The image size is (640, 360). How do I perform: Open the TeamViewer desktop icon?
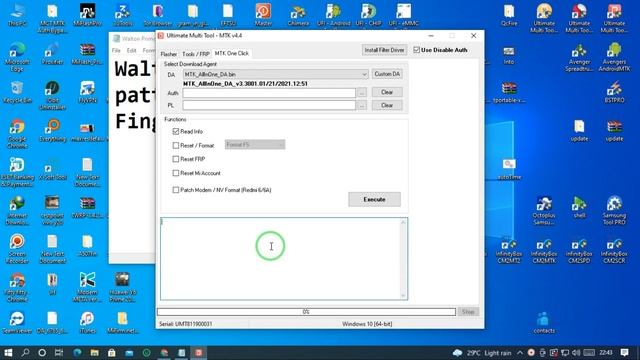(x=17, y=322)
